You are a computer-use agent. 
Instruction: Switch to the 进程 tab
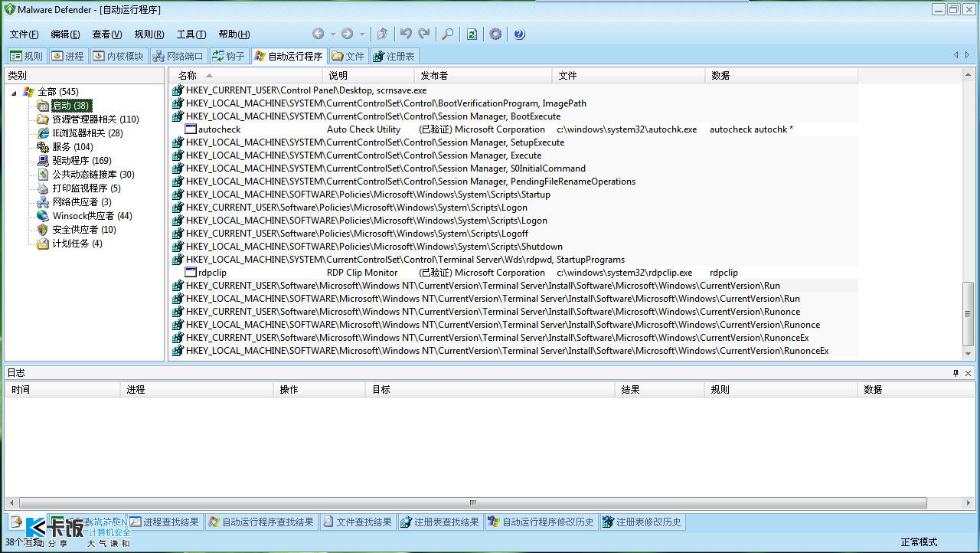pyautogui.click(x=68, y=56)
